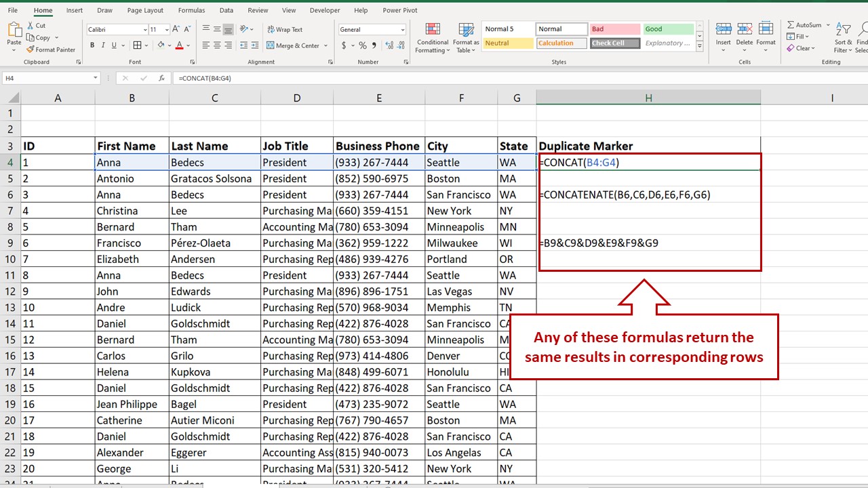Switch to the Formulas tab
The image size is (868, 488).
tap(191, 10)
